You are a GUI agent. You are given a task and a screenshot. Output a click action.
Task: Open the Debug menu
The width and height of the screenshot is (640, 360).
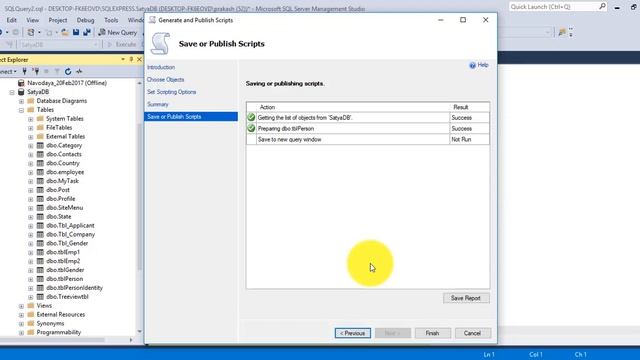(85, 20)
